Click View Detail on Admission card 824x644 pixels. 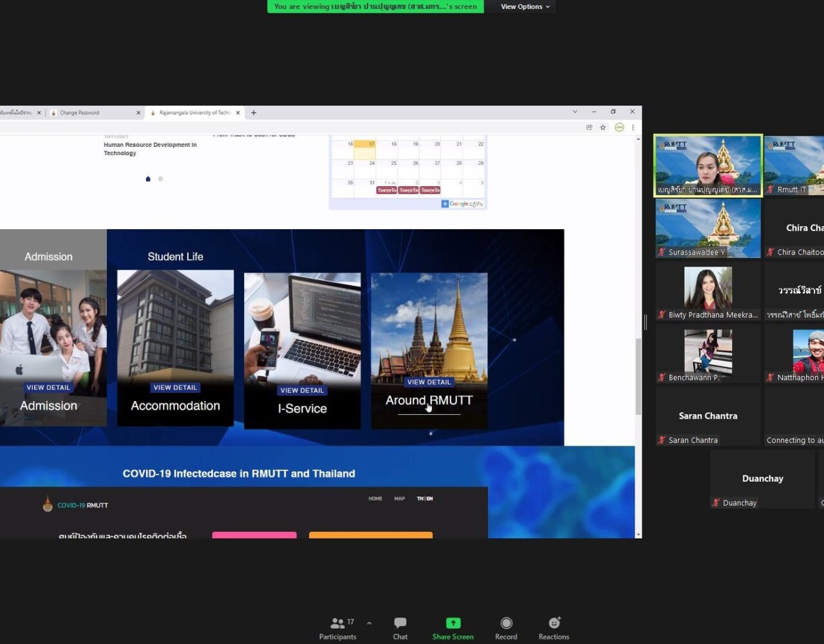coord(48,388)
